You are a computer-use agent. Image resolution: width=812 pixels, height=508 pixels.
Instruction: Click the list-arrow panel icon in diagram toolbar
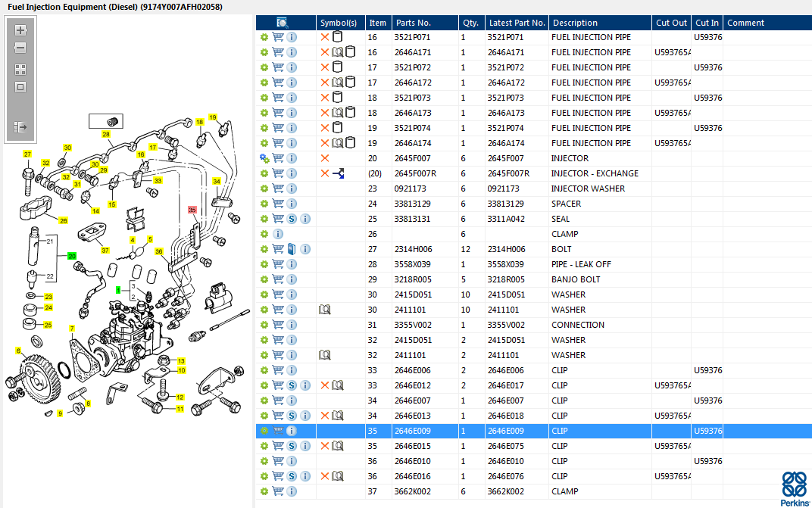(20, 126)
